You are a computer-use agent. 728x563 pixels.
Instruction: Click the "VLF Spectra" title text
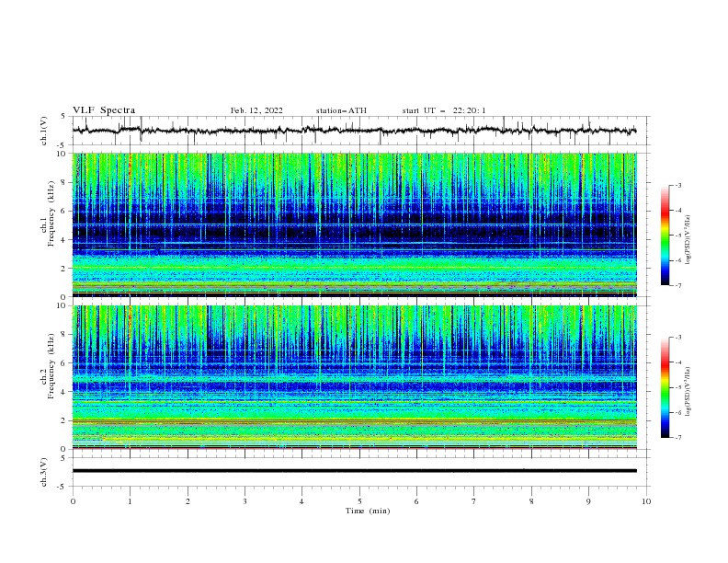[104, 110]
